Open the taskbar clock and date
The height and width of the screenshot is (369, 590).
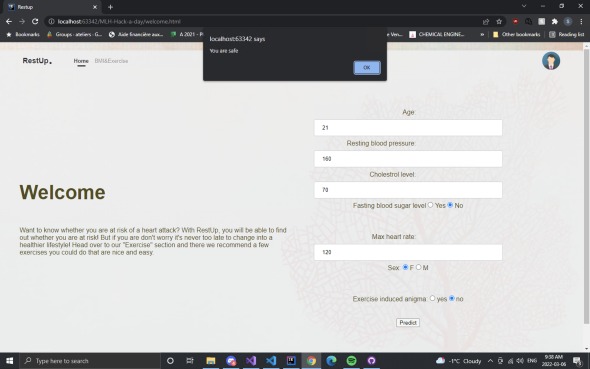pos(554,361)
